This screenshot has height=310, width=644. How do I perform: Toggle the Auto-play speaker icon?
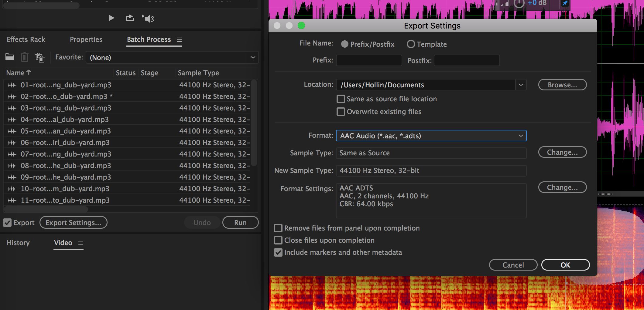pyautogui.click(x=148, y=19)
